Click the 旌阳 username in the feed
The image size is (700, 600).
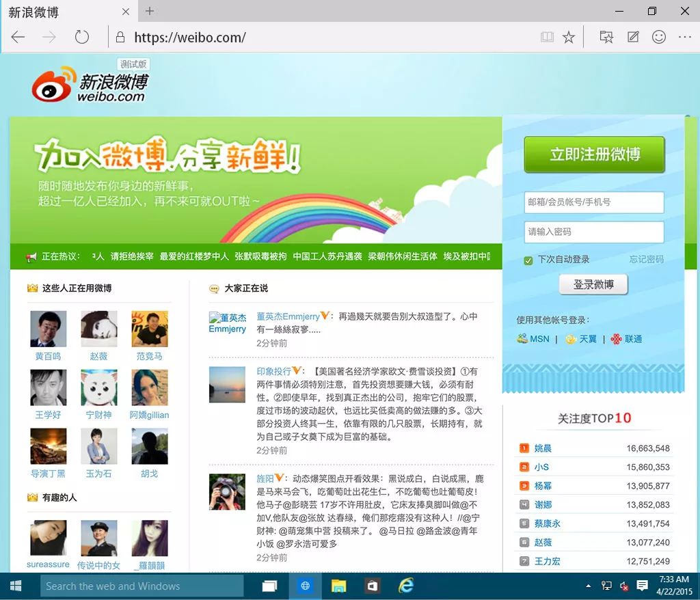pos(265,478)
